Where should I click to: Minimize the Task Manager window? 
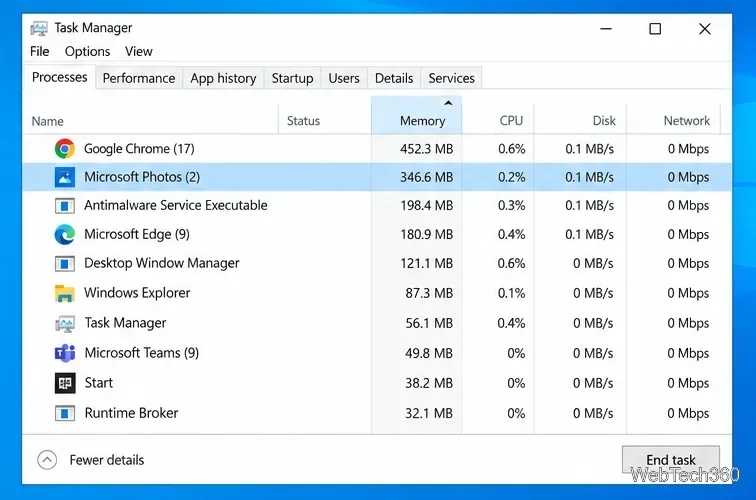pos(606,29)
